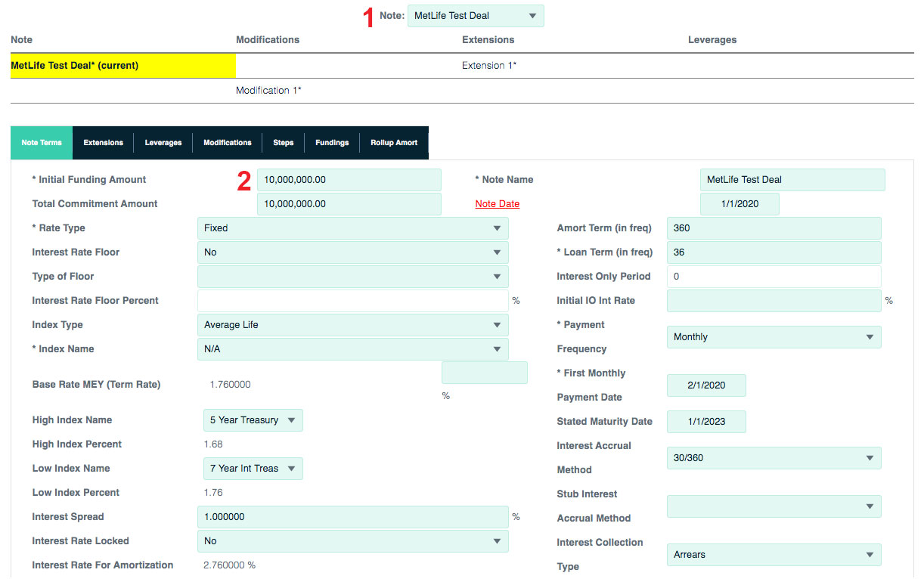Open the Rollup Amort tab

point(394,143)
